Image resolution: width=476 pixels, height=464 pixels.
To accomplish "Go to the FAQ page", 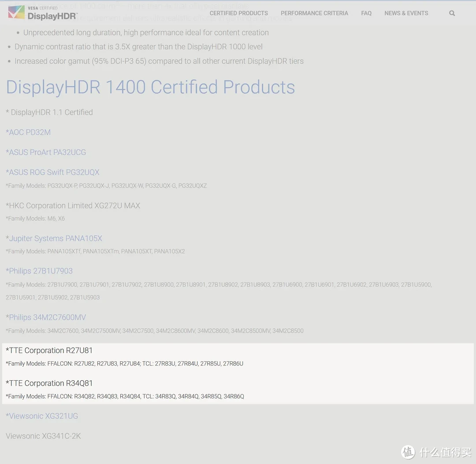I will (x=366, y=13).
